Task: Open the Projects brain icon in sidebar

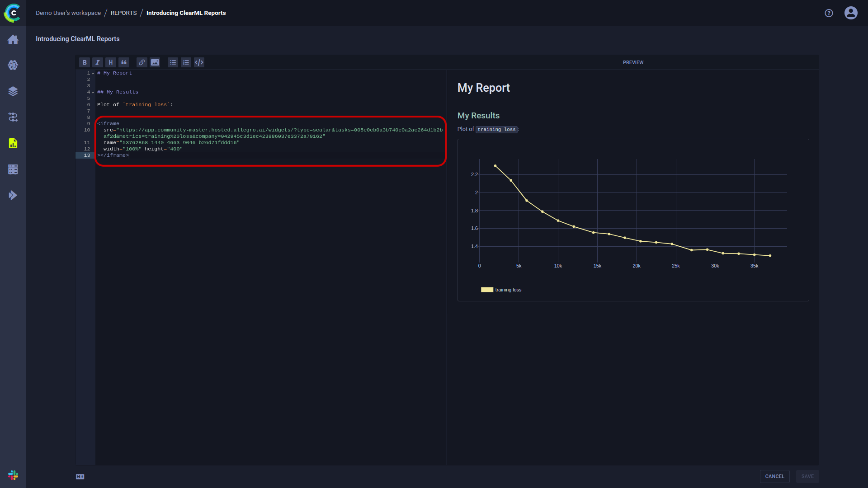Action: click(13, 66)
